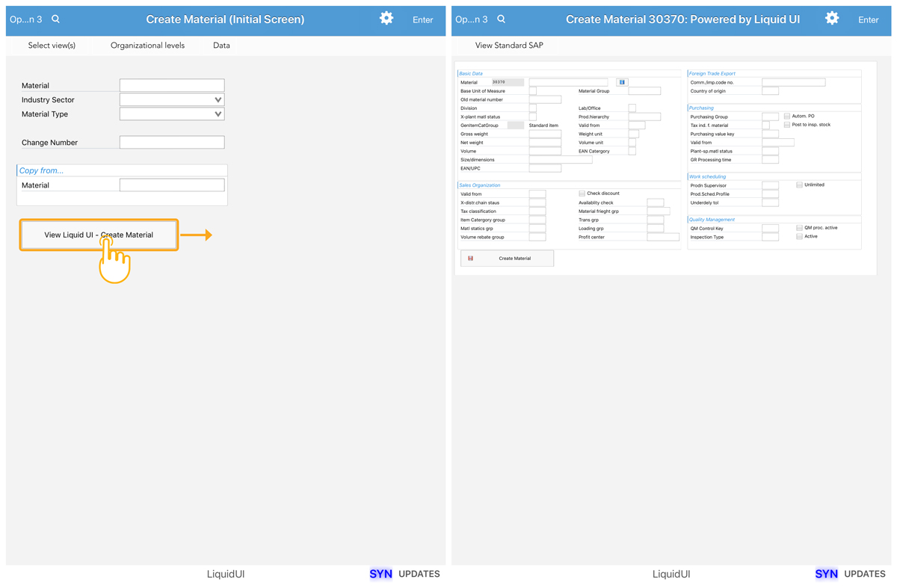The image size is (897, 588).
Task: Check the QM proc. active box
Action: coord(799,228)
